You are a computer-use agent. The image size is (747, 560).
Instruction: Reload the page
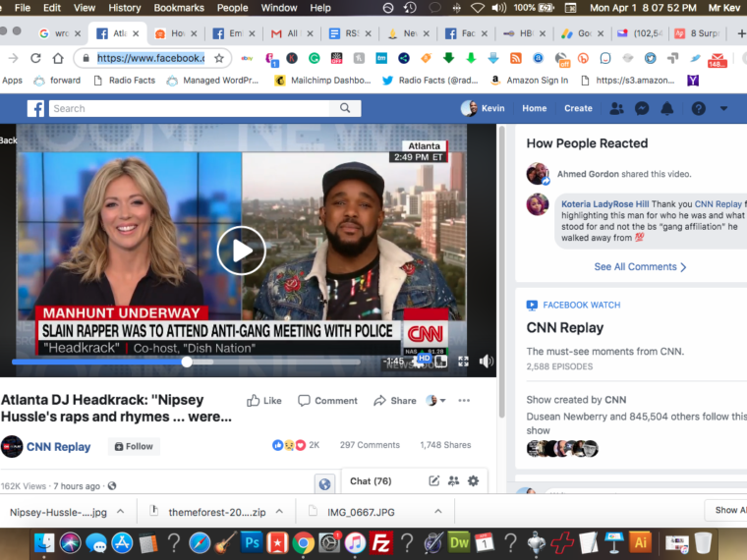(x=35, y=58)
